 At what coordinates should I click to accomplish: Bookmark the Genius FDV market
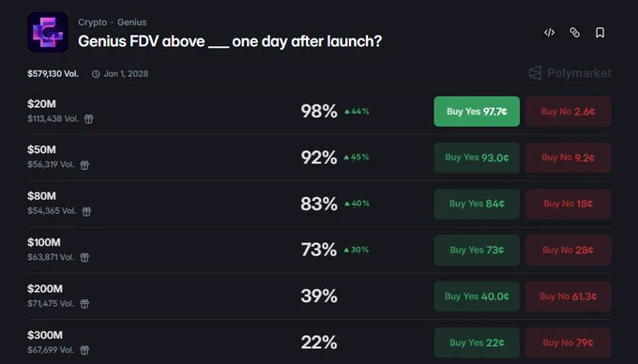tap(600, 33)
